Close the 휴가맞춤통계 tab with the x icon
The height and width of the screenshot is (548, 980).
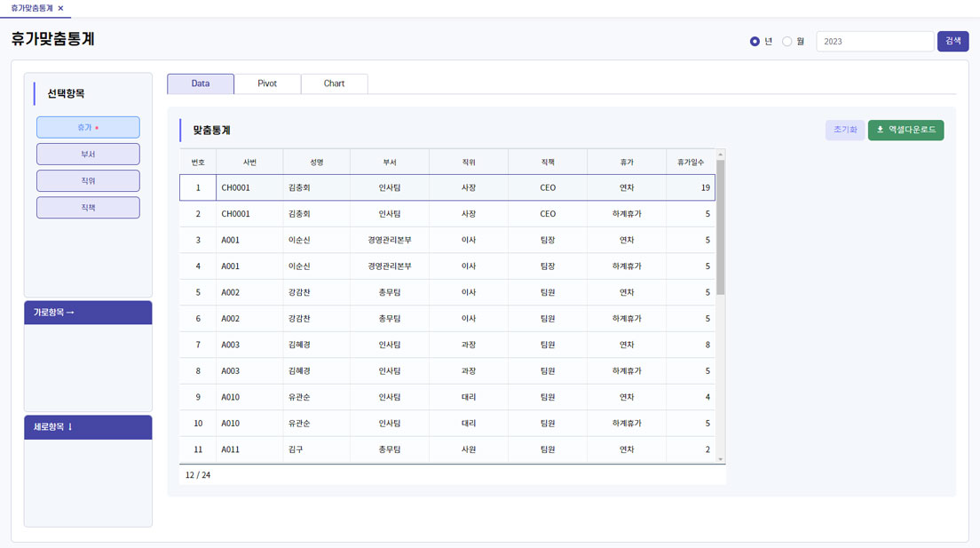[60, 8]
